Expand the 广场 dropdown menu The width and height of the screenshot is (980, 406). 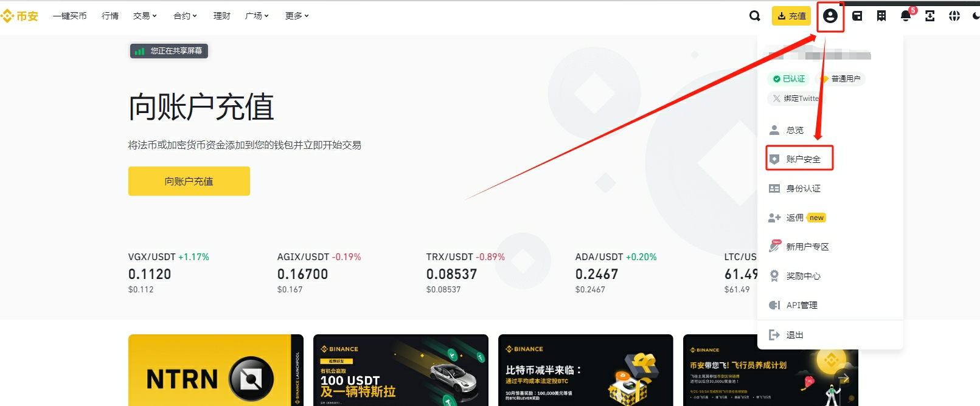257,16
